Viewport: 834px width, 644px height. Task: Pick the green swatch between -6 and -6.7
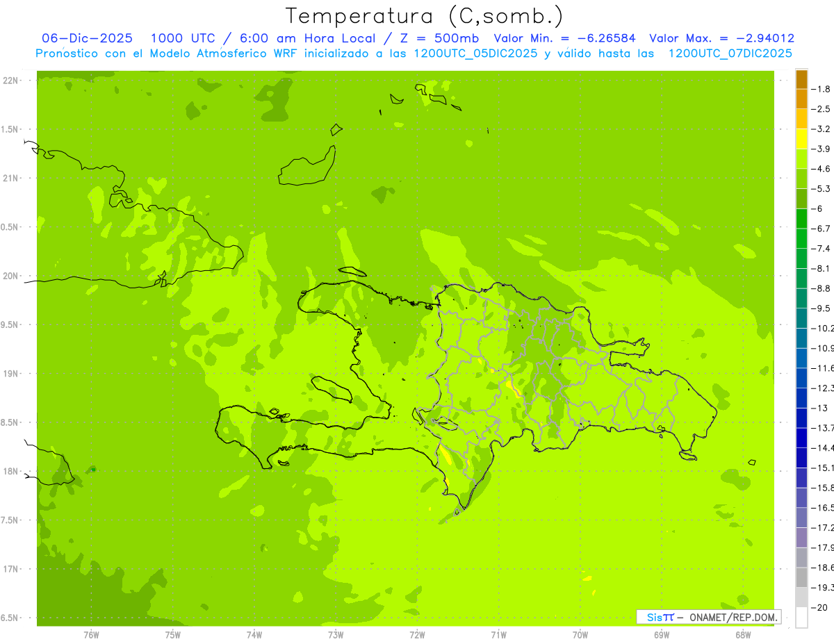tap(801, 219)
